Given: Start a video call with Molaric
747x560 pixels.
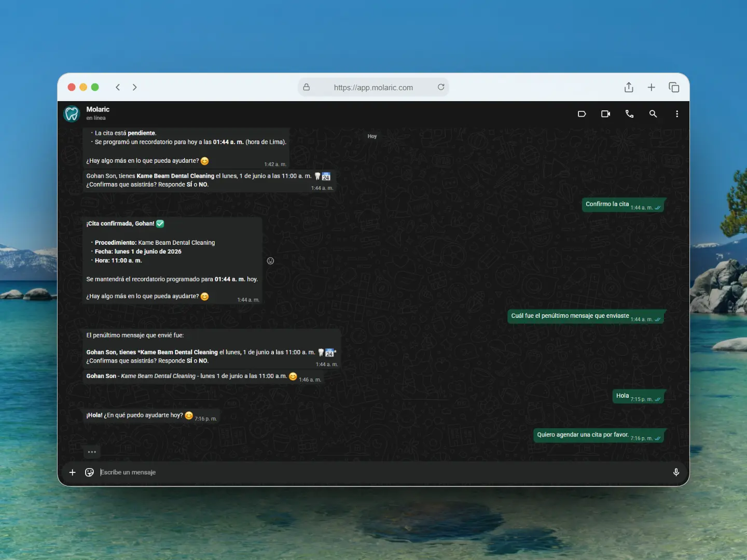Looking at the screenshot, I should click(x=605, y=114).
